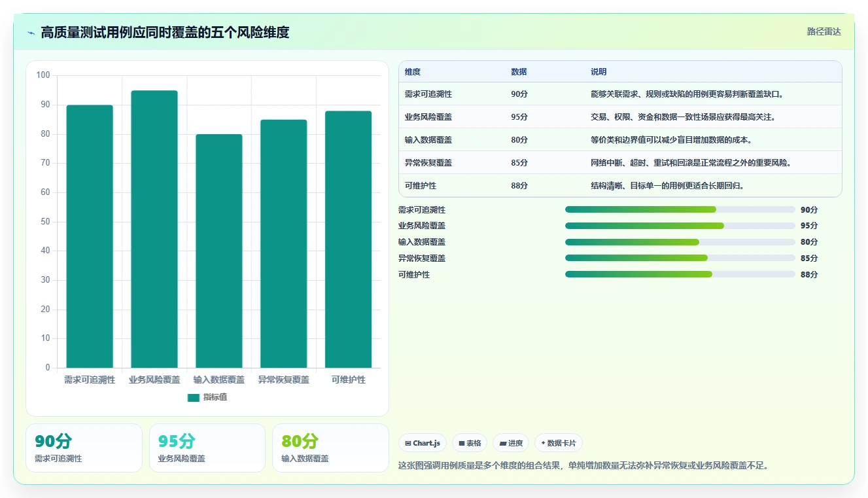This screenshot has width=868, height=498.
Task: Select the 业务风险覆盖 table cell
Action: pyautogui.click(x=428, y=117)
